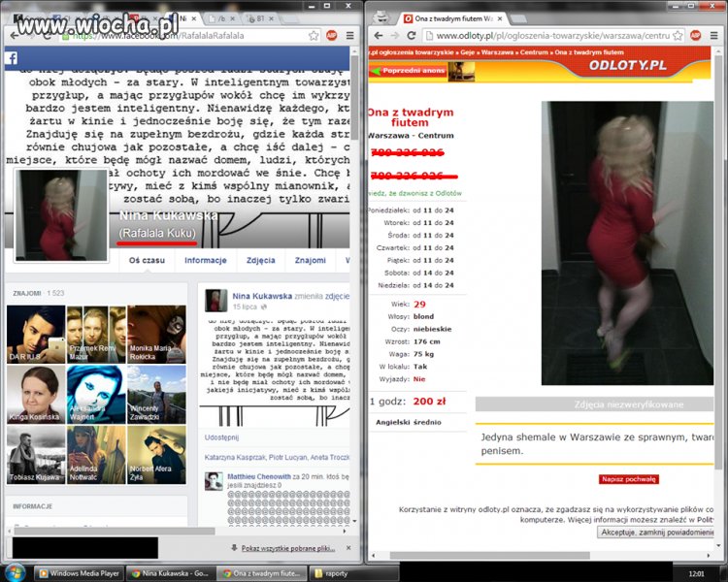
Task: Open the raporty folder from the taskbar
Action: click(x=353, y=573)
